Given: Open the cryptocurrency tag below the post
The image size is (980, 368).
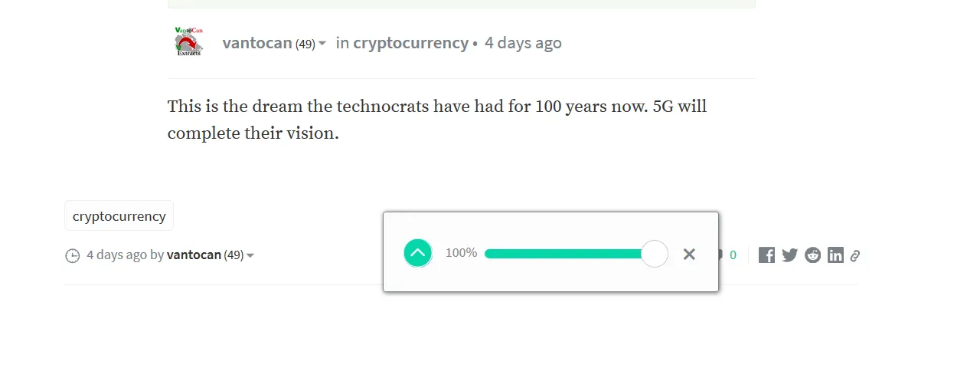Looking at the screenshot, I should [119, 215].
